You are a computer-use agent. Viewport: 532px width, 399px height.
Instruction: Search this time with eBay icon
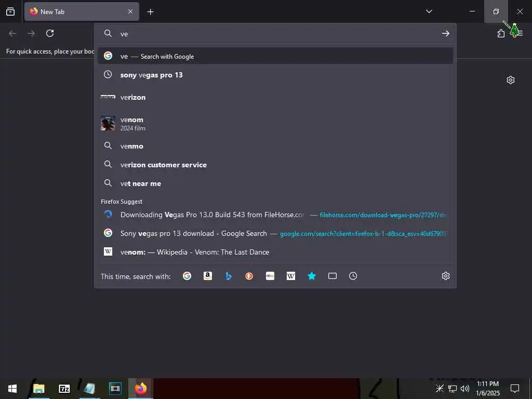270,276
